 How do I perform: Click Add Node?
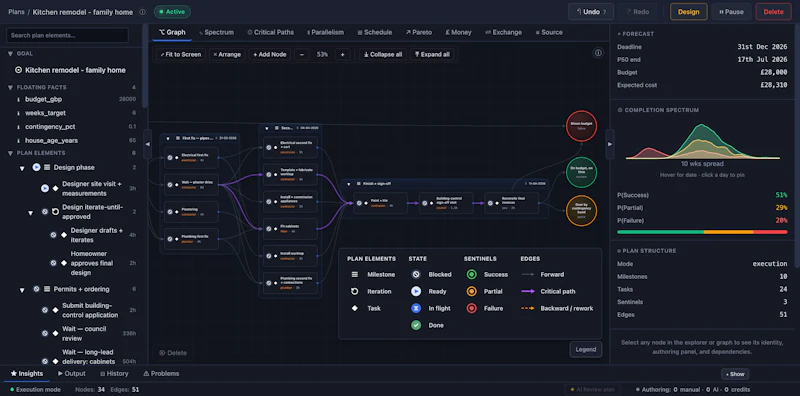[x=269, y=54]
